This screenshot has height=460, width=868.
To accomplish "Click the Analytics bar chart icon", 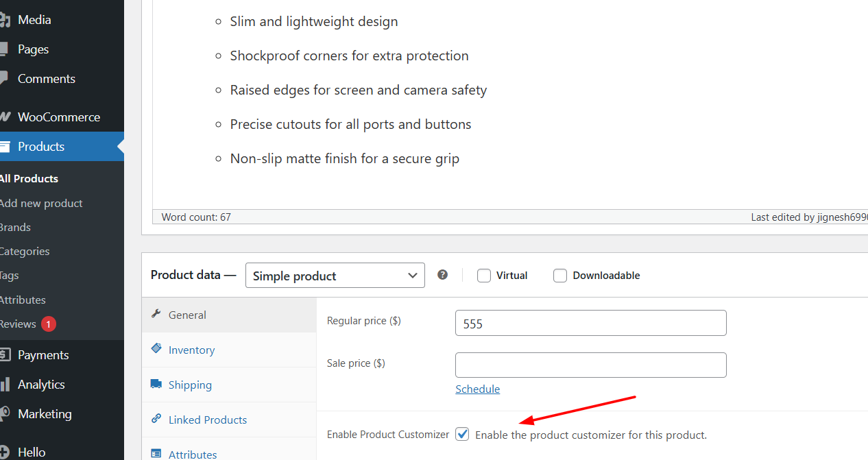I will (x=4, y=384).
